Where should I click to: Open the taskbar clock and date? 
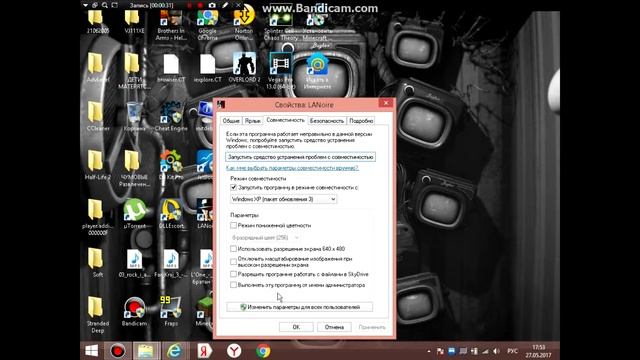click(539, 351)
